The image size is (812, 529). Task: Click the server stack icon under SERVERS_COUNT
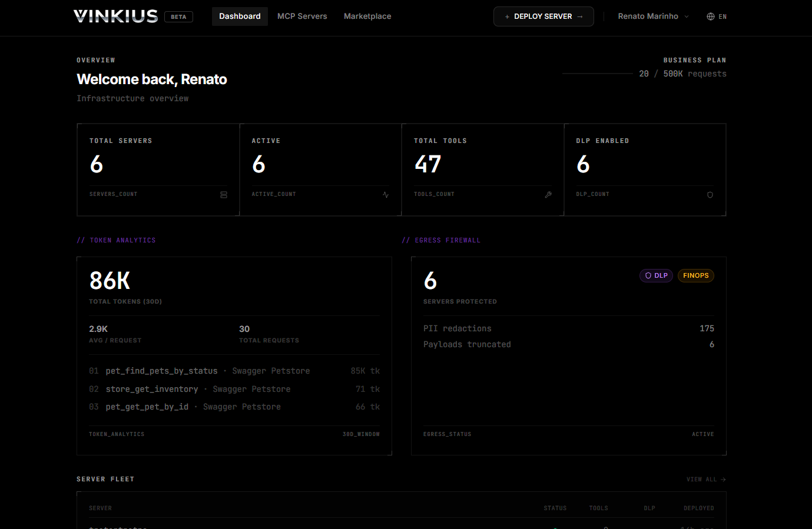pyautogui.click(x=224, y=194)
